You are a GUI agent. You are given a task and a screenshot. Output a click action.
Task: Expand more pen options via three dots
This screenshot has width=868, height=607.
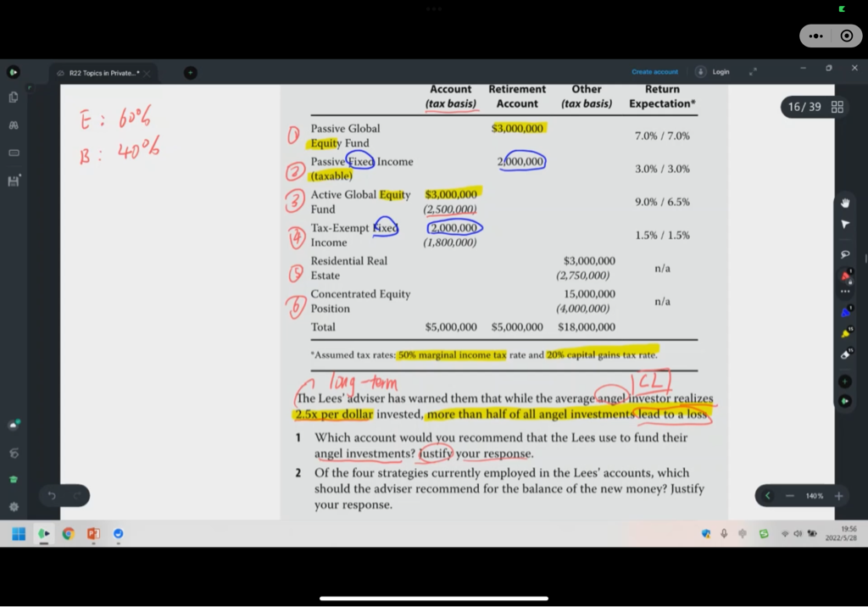845,292
